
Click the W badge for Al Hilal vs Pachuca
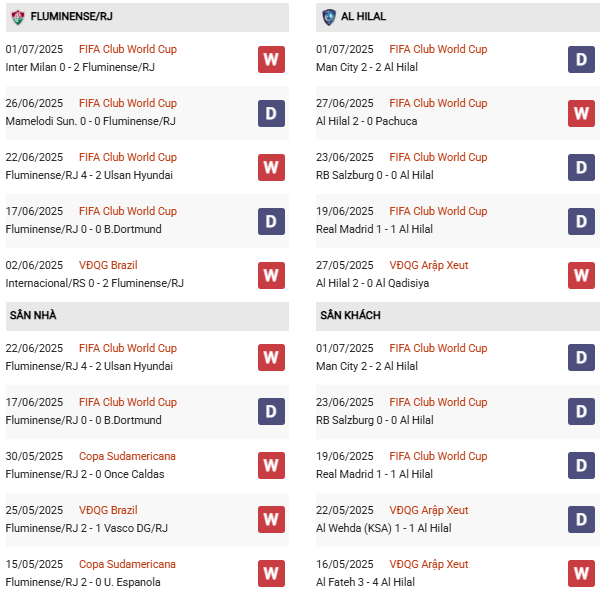(x=581, y=113)
